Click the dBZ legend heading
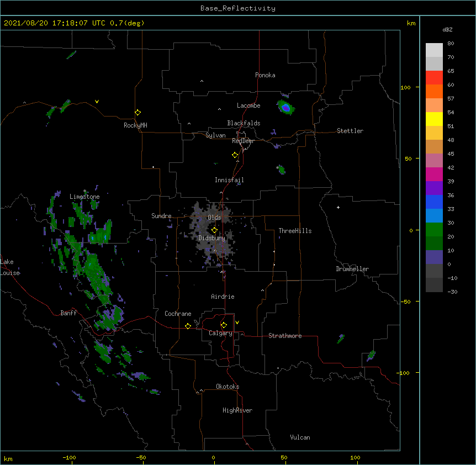The width and height of the screenshot is (476, 465). tap(447, 30)
